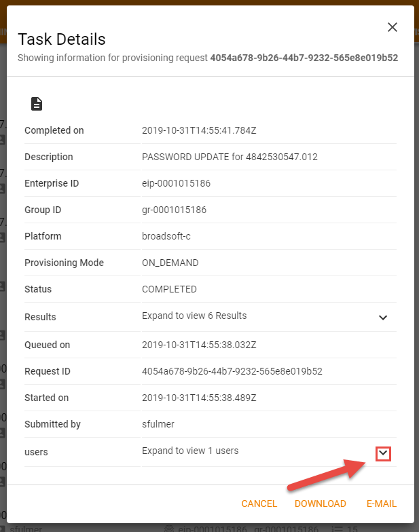This screenshot has width=419, height=532.
Task: Click the Group ID value gr-0001015186
Action: 174,210
